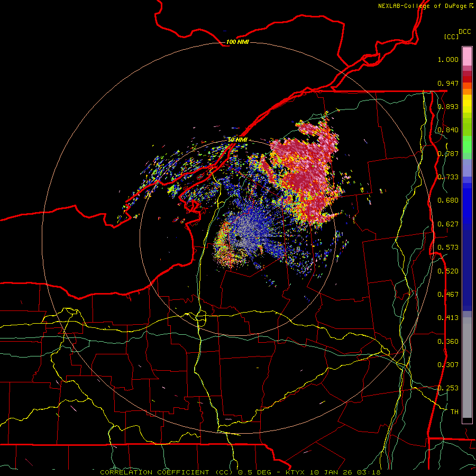The height and width of the screenshot is (476, 476).
Task: Select the 0.573 color scale value
Action: tap(448, 248)
